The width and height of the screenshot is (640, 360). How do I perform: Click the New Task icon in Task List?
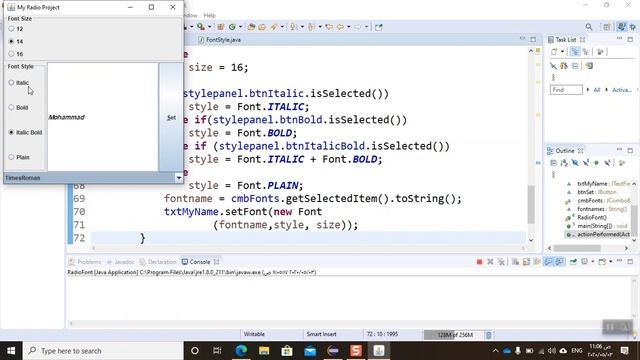[x=554, y=52]
